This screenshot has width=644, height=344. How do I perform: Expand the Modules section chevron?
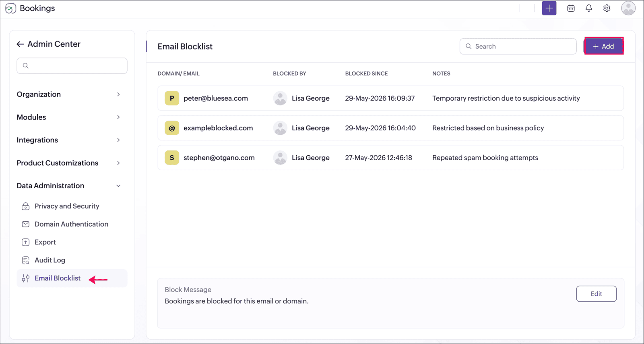point(118,117)
